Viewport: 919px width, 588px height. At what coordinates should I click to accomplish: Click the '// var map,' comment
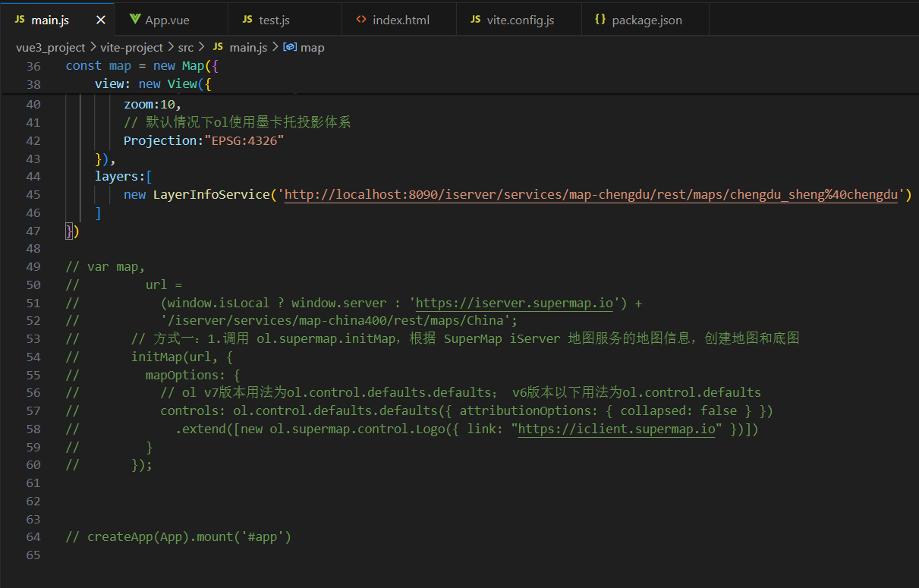105,267
